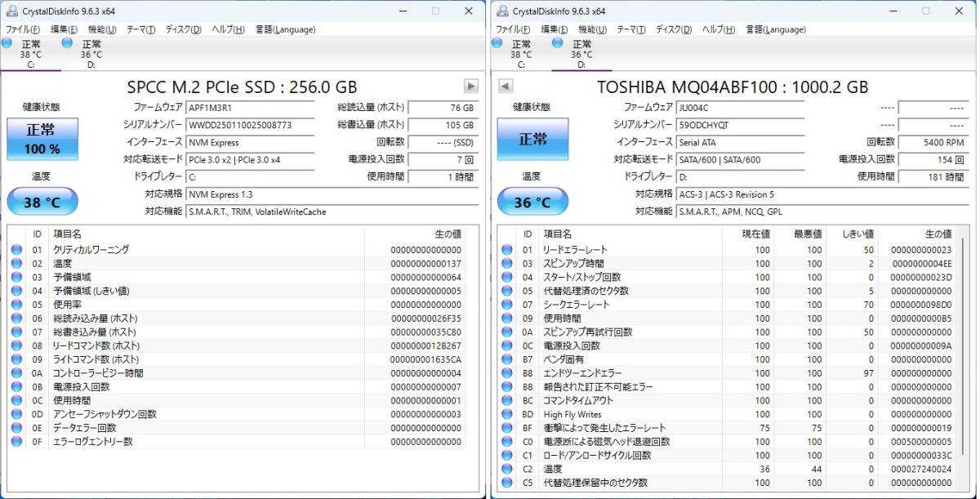The height and width of the screenshot is (499, 980).
Task: Click the firmware field showing JU004C
Action: coord(740,108)
